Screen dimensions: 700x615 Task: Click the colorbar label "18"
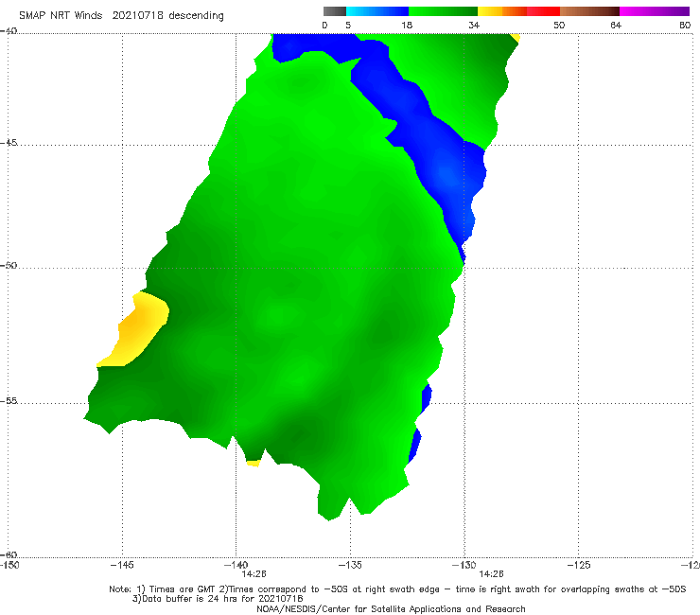click(x=407, y=25)
